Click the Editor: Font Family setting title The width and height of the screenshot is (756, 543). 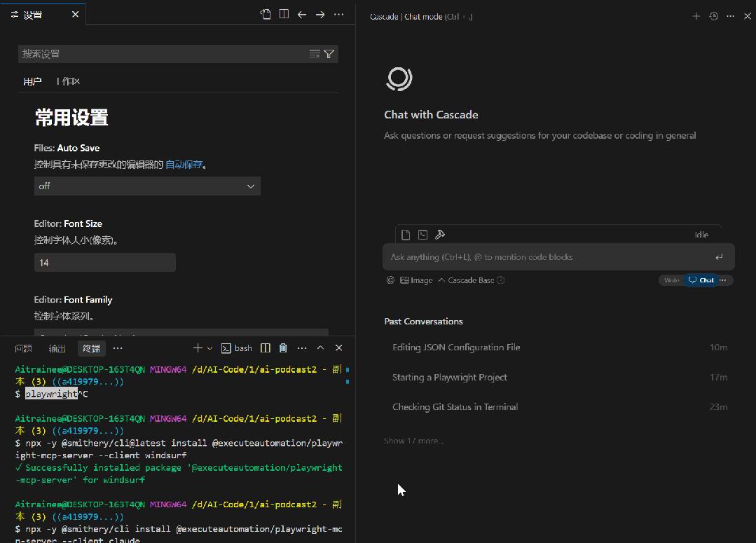(73, 300)
